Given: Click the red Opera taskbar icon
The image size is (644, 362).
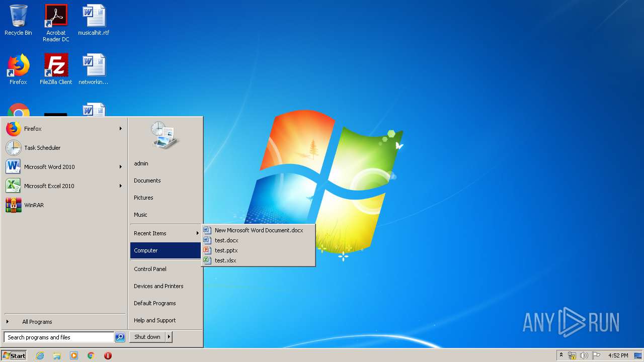Looking at the screenshot, I should coord(108,355).
